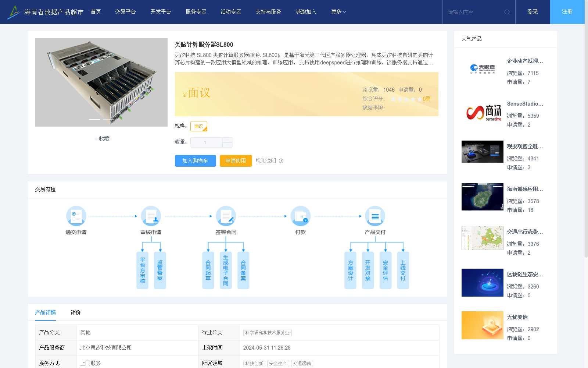Select the first carousel indicator on product image
This screenshot has width=588, height=368.
pyautogui.click(x=94, y=120)
